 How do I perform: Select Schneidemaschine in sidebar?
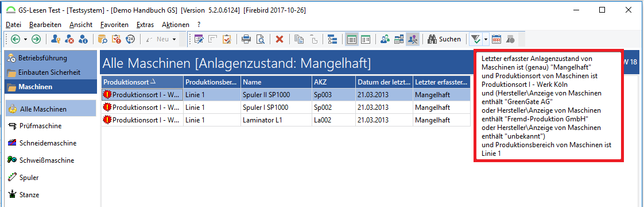(x=42, y=143)
